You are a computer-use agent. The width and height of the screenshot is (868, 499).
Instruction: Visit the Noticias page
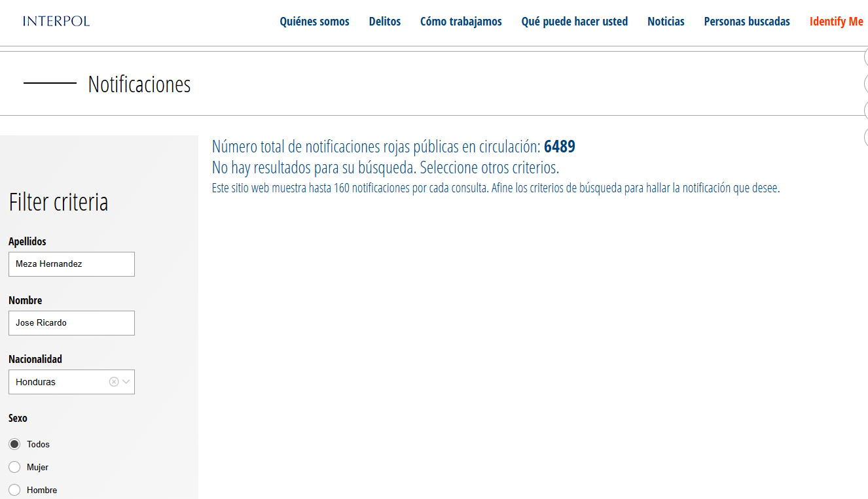[x=666, y=22]
